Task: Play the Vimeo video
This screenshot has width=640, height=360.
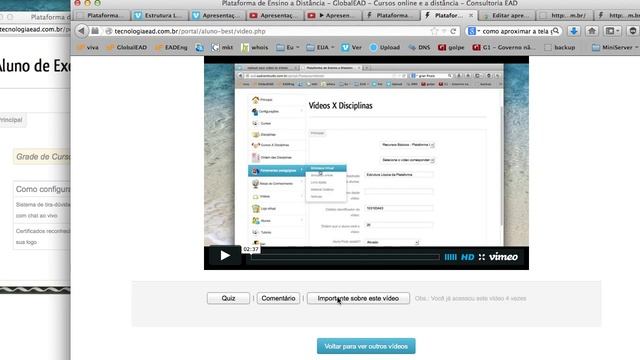Action: (225, 256)
